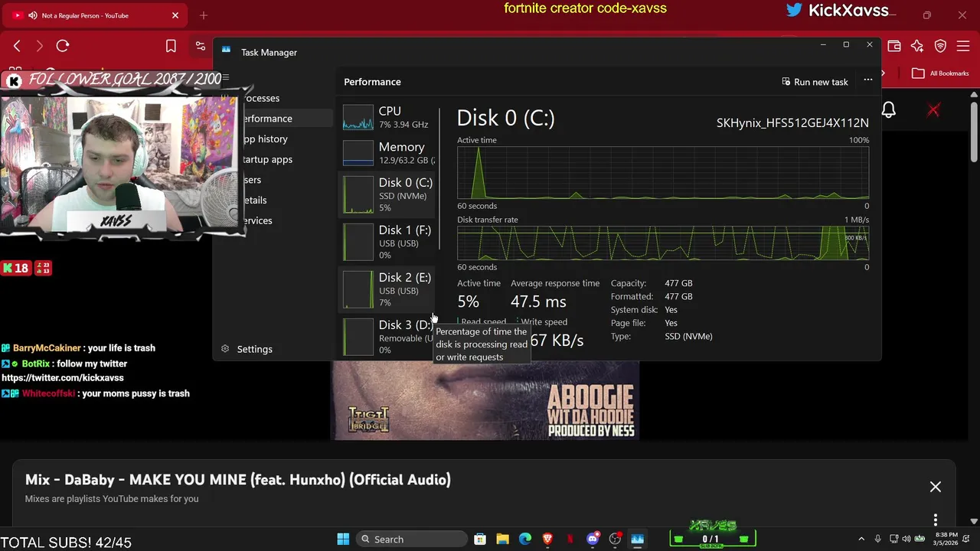Click Run new task button
980x551 pixels.
[815, 82]
